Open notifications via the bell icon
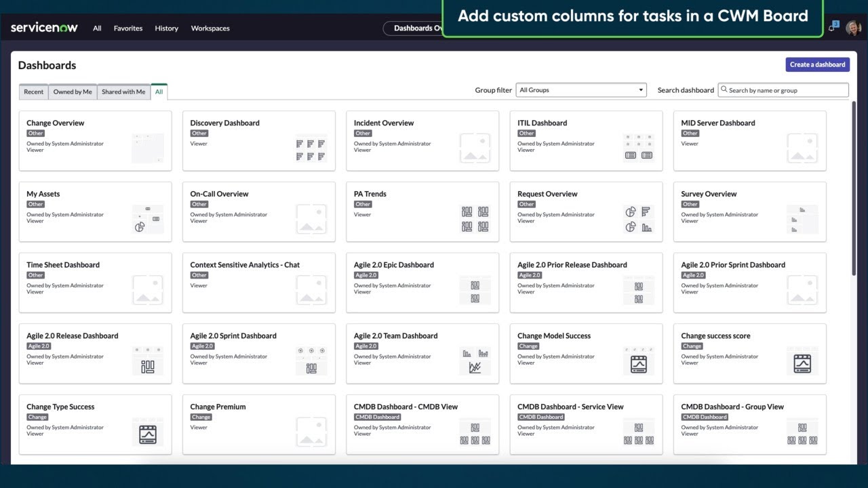This screenshot has height=488, width=868. coord(833,27)
